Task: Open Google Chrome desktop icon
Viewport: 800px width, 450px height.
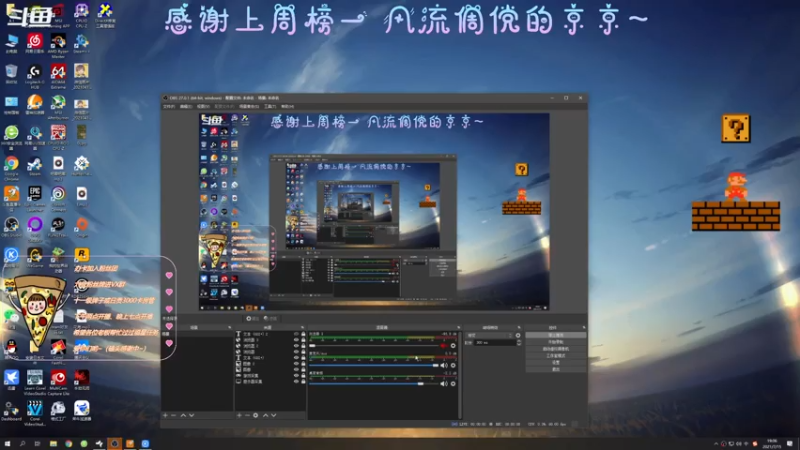Action: click(x=11, y=168)
